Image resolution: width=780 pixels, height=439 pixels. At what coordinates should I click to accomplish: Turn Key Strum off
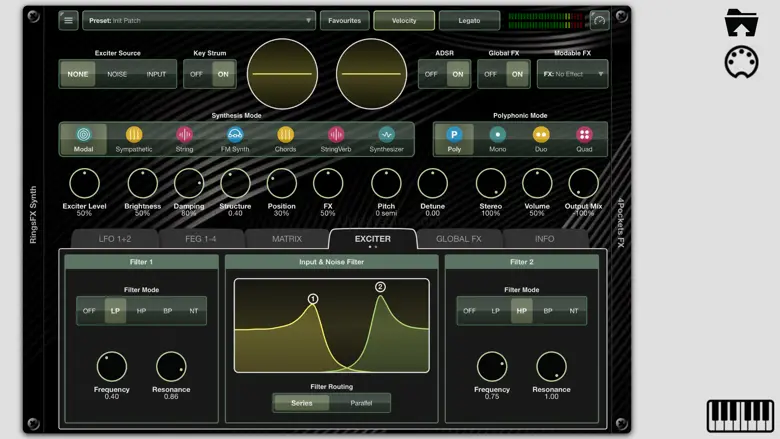197,74
